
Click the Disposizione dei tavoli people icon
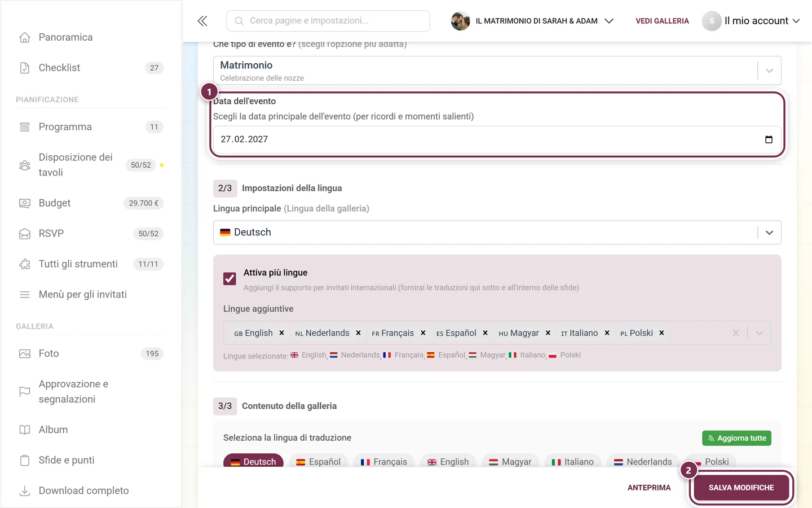pos(25,165)
